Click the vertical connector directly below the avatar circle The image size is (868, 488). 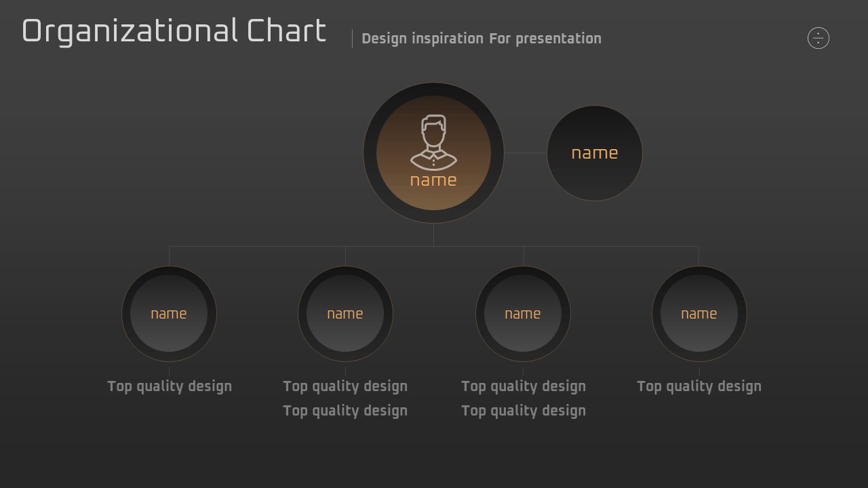(433, 235)
